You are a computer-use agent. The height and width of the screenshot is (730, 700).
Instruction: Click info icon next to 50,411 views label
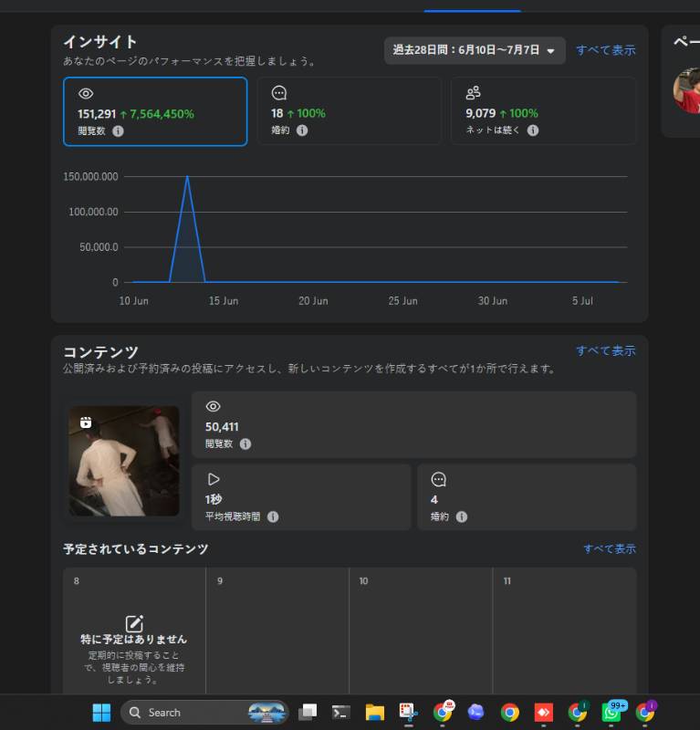[x=246, y=444]
